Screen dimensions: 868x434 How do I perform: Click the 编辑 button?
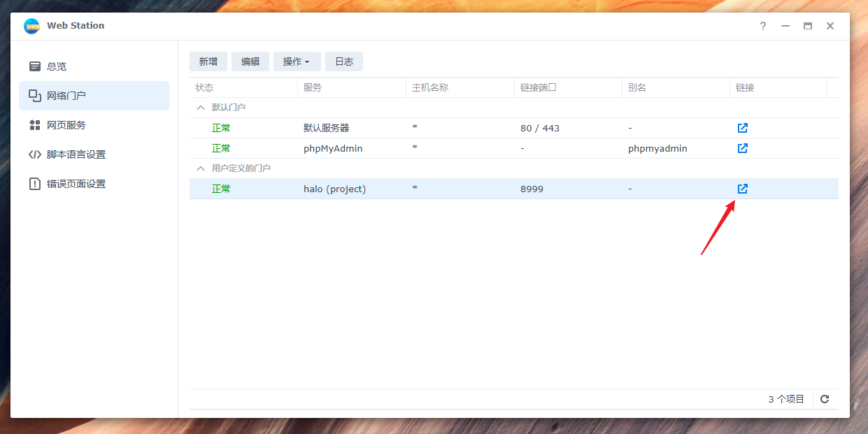click(250, 62)
